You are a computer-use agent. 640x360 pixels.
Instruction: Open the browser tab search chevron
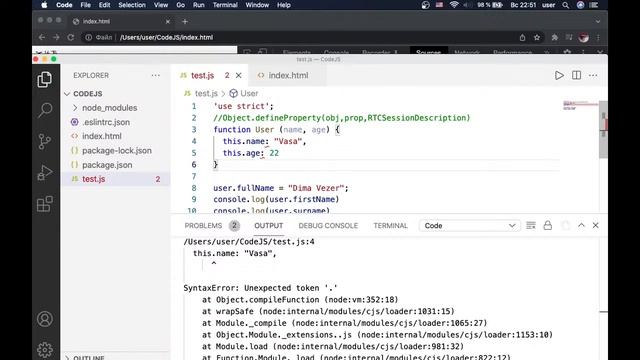pos(598,21)
